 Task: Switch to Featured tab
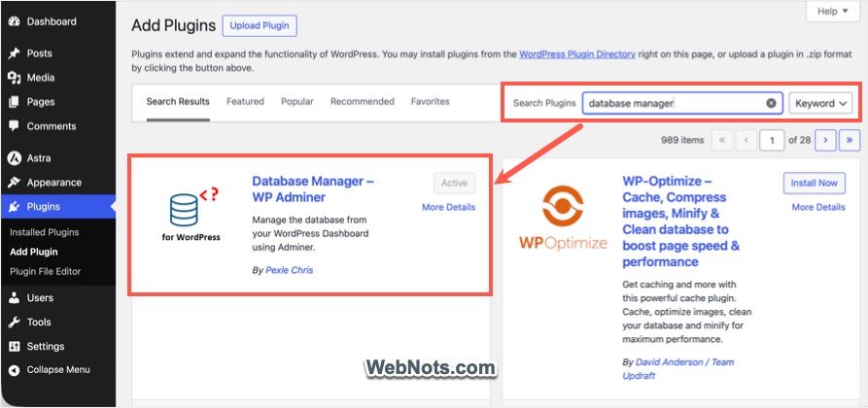(245, 102)
